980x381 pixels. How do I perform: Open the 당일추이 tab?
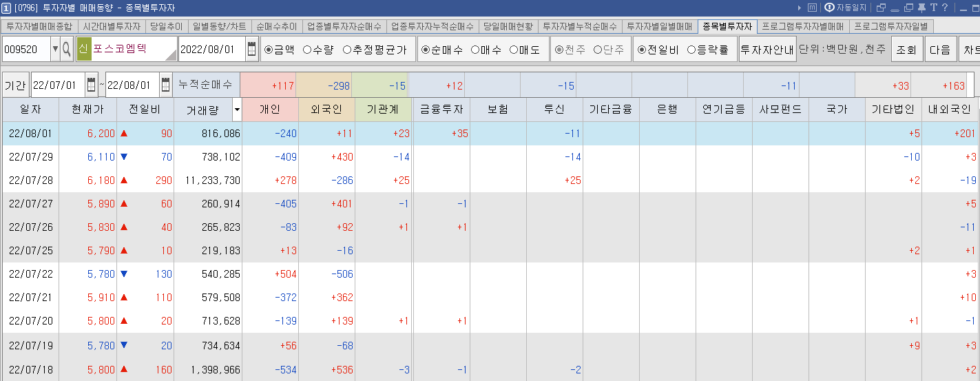click(x=166, y=27)
